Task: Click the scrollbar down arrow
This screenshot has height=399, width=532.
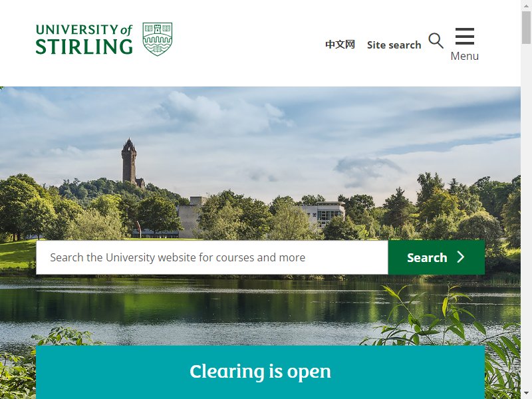Action: pos(526,394)
